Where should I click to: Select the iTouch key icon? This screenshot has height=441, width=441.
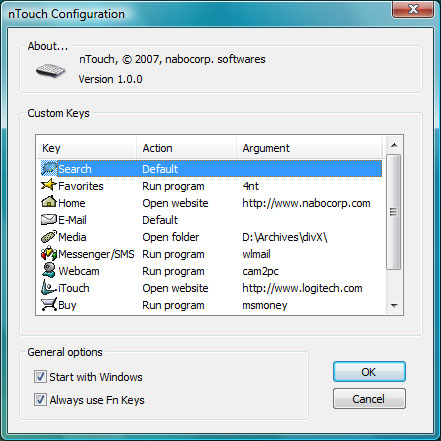click(49, 287)
